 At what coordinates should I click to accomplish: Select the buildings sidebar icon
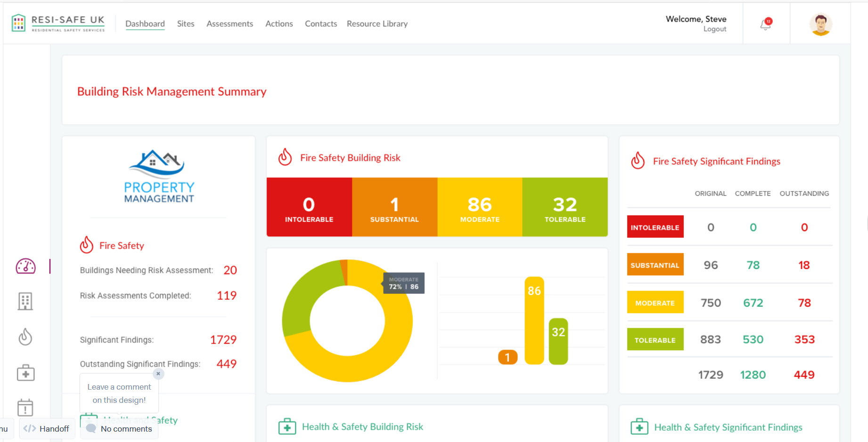click(x=25, y=301)
